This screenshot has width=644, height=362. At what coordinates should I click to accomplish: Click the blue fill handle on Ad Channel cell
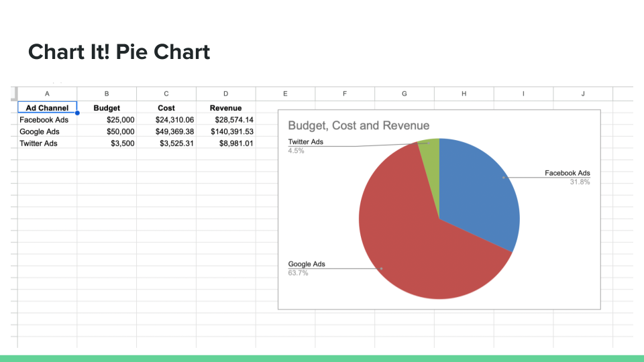pos(77,113)
